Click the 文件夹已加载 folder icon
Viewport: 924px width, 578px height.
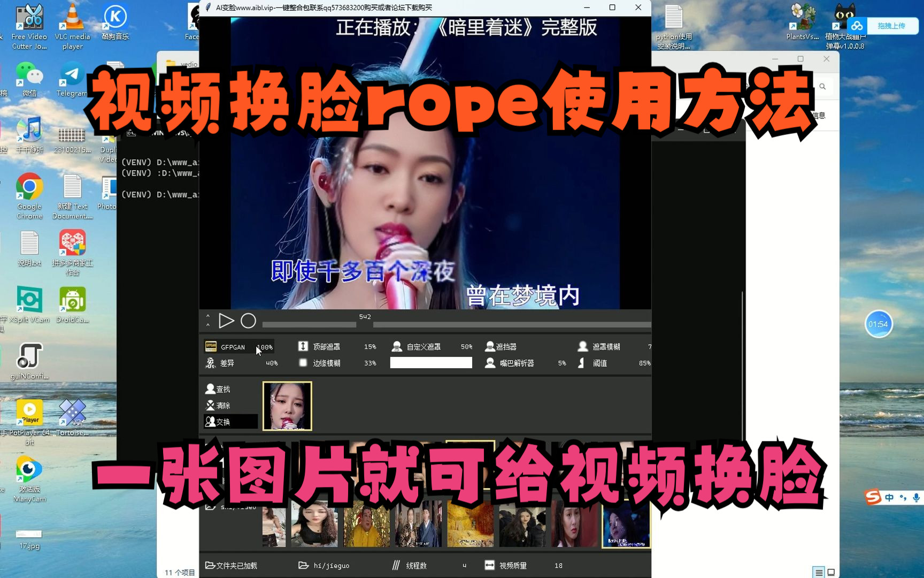point(210,565)
